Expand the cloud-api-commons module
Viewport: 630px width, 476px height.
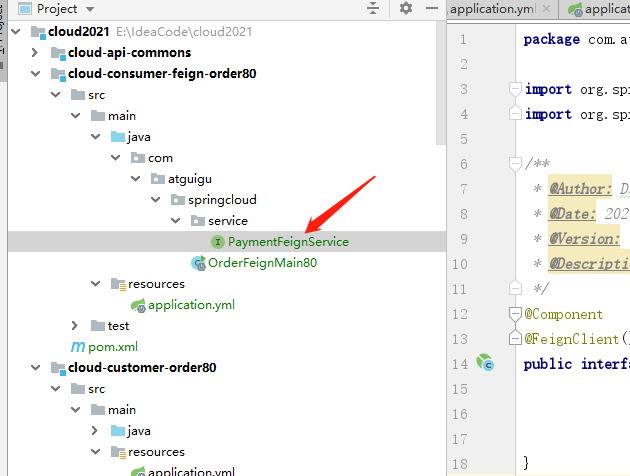(x=35, y=52)
